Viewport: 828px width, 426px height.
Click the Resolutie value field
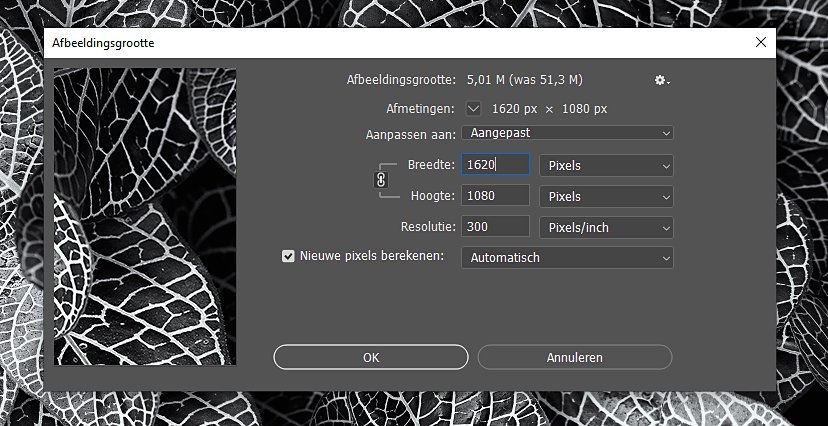[495, 227]
